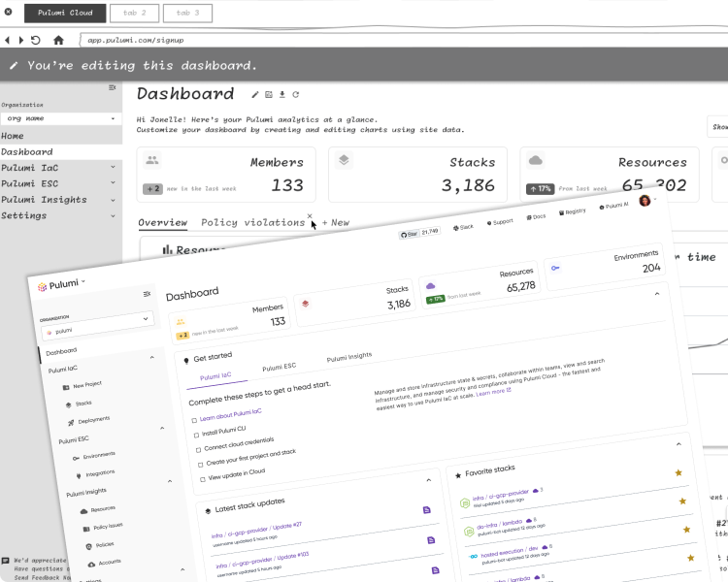Expand Pulumi IaC in the wireframe sidebar
Viewport: 728px width, 582px height.
click(113, 167)
